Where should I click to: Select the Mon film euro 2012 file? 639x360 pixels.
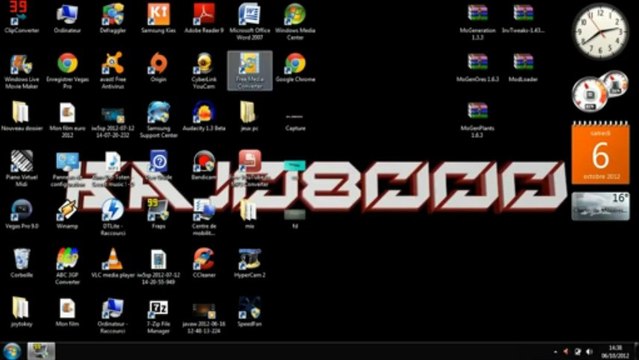click(x=67, y=119)
